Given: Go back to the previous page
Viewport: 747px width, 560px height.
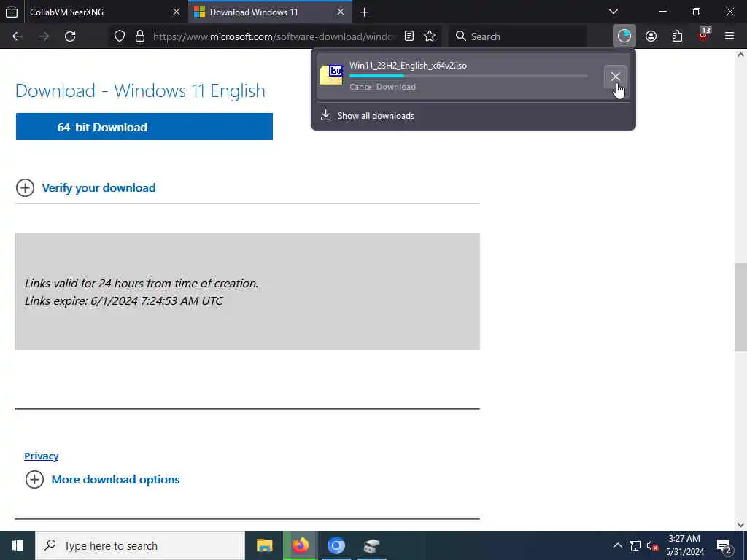Looking at the screenshot, I should click(x=18, y=36).
